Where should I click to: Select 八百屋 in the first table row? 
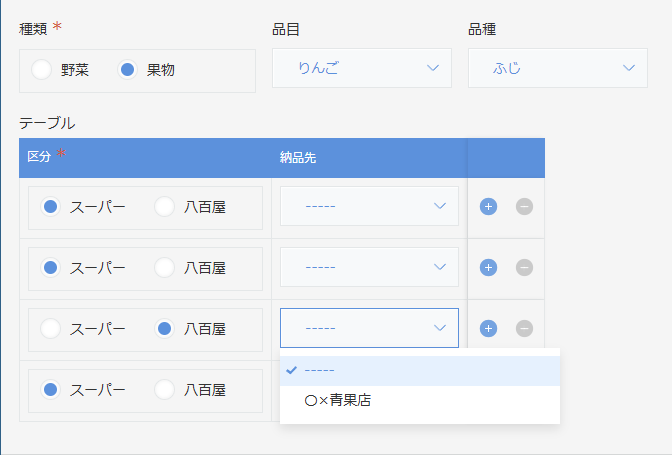165,207
